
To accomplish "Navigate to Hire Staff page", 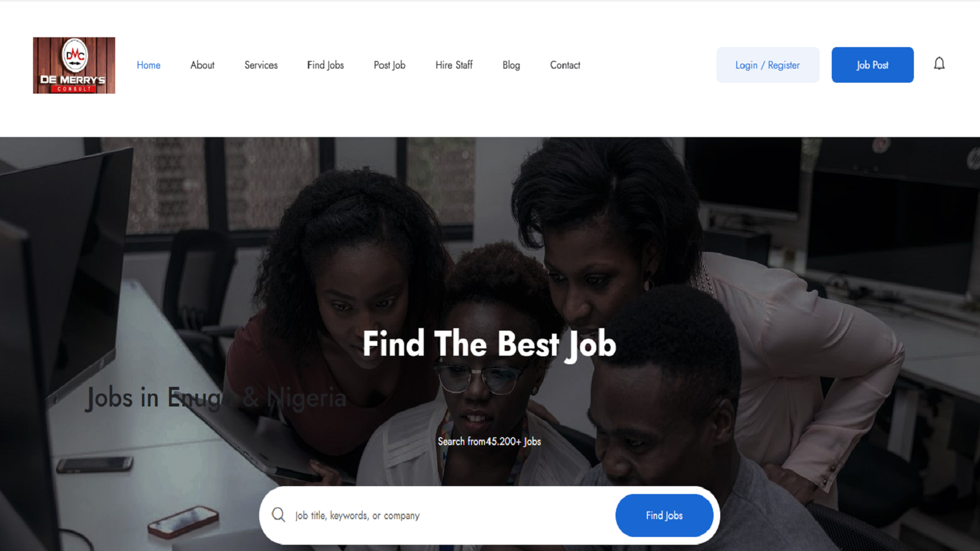I will (x=454, y=65).
